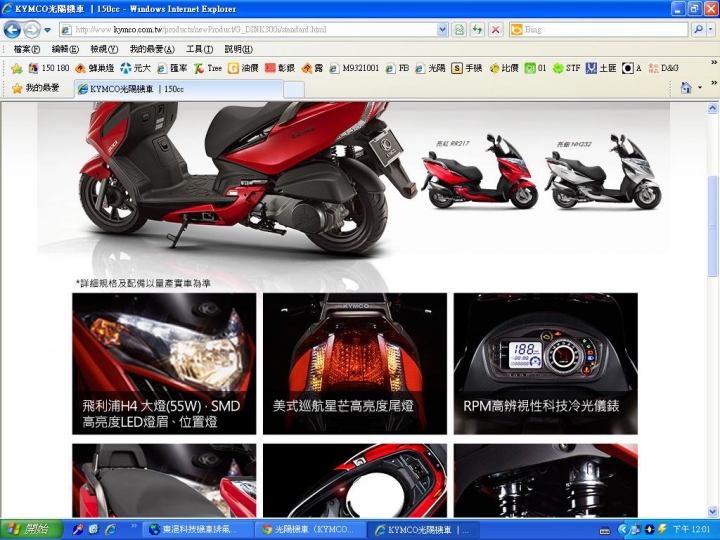Open the Tree bookmark
The image size is (720, 540).
click(x=208, y=68)
